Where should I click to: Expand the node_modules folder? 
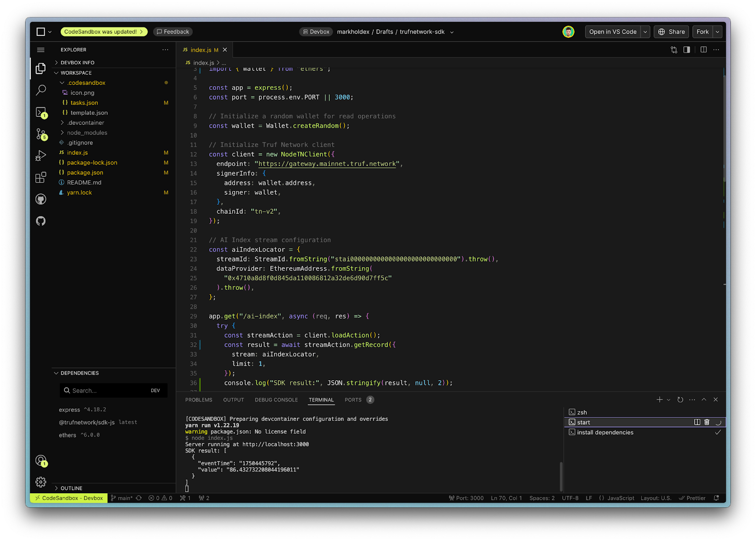[87, 132]
